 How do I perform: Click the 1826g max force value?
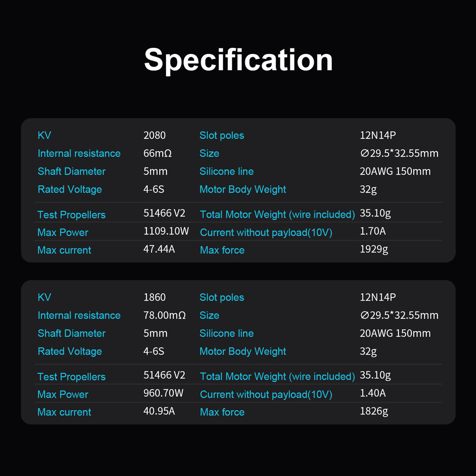374,411
